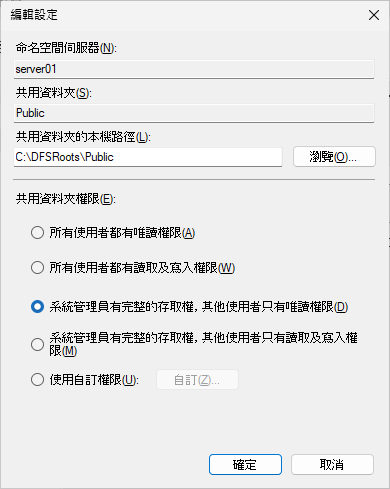
Task: Close the 編輯設定 dialog with the X
Action: pyautogui.click(x=374, y=15)
